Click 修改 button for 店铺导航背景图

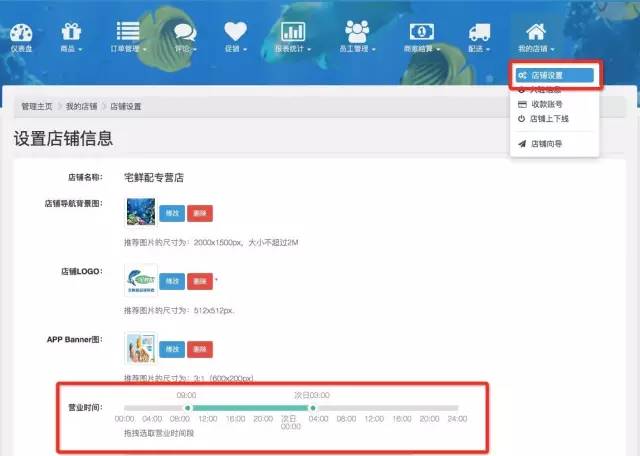(171, 213)
